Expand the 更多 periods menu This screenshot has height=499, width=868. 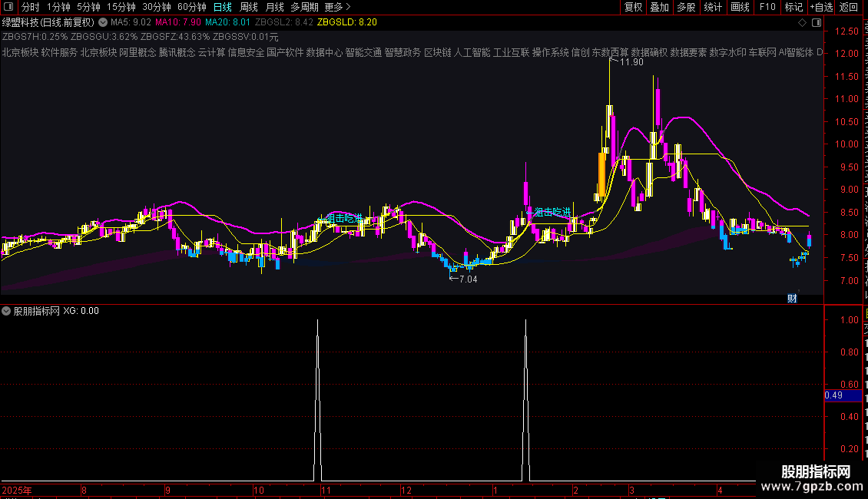click(x=337, y=7)
